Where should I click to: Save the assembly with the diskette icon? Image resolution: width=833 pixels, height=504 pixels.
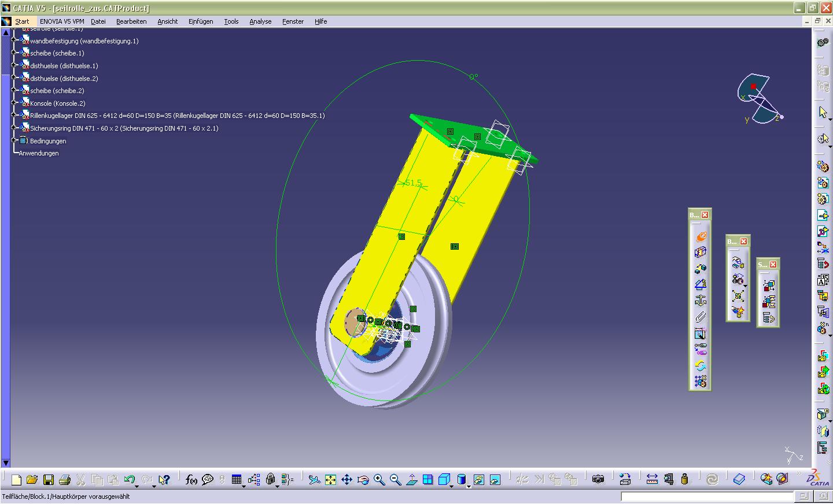(x=49, y=480)
